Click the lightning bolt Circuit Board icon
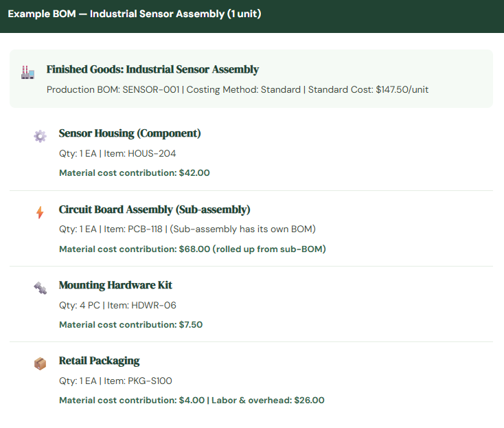 click(40, 212)
